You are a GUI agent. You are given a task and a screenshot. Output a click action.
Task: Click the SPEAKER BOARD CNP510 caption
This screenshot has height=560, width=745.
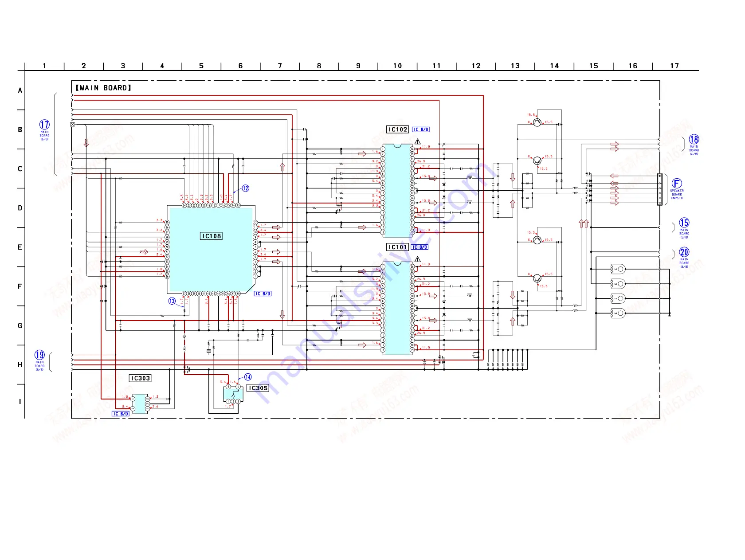677,194
